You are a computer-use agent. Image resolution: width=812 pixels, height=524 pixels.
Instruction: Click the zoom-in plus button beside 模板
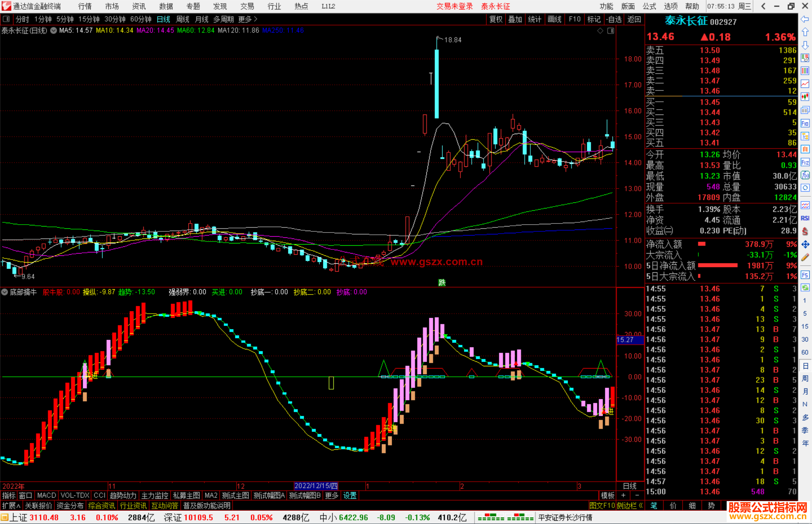tap(623, 495)
